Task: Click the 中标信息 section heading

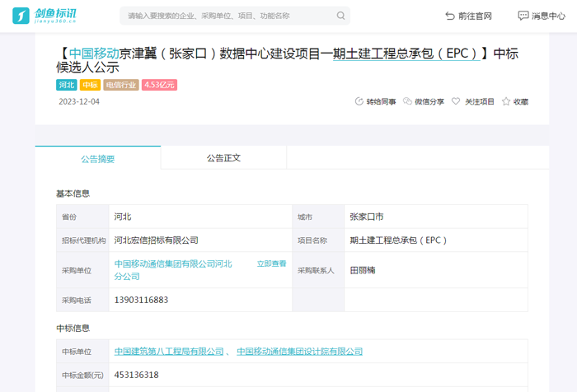Action: pos(73,328)
